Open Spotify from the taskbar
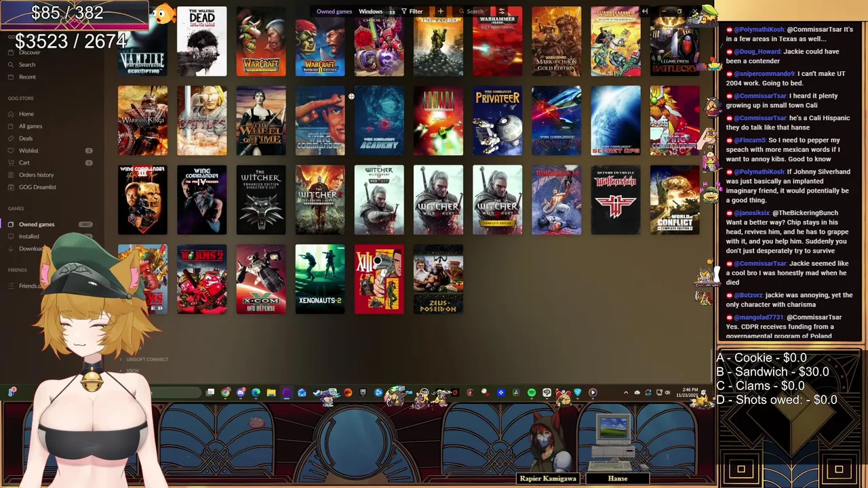 [532, 392]
